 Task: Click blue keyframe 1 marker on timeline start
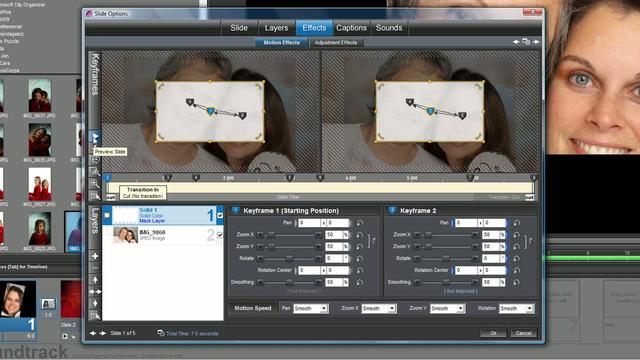(107, 178)
